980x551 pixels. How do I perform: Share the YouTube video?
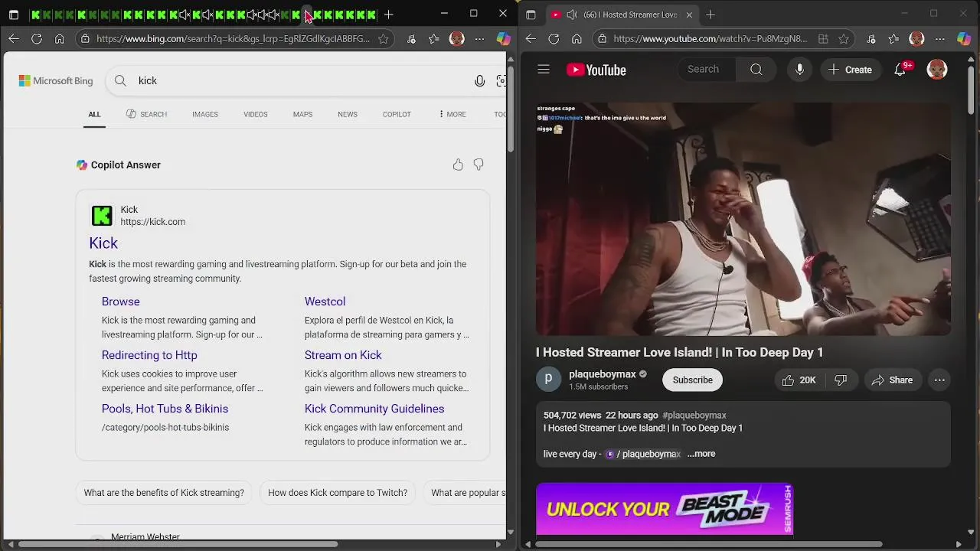point(892,380)
